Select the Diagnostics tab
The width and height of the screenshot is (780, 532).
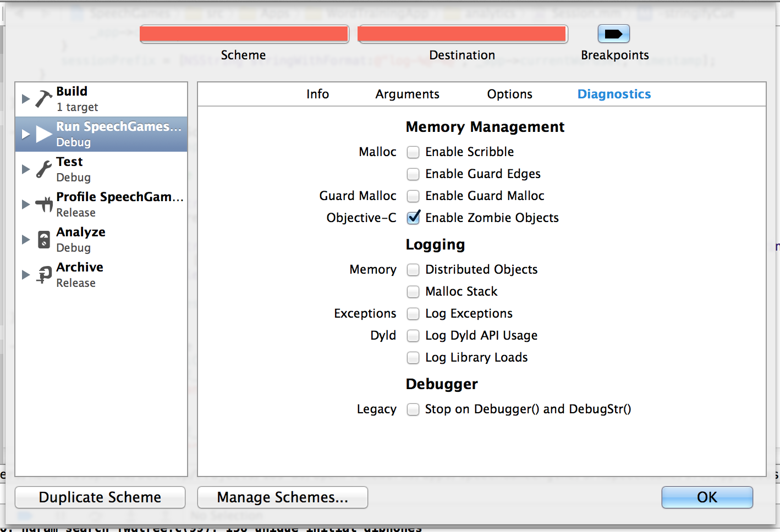(614, 95)
